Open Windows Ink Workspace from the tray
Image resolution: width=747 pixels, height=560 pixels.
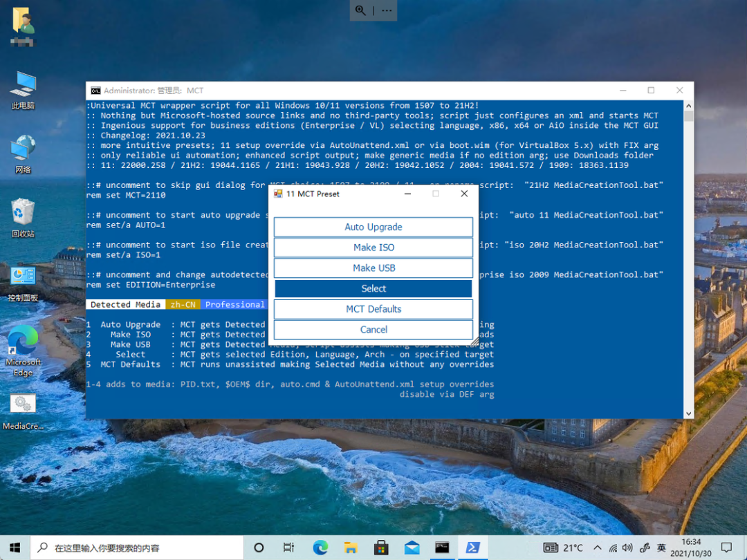click(645, 547)
